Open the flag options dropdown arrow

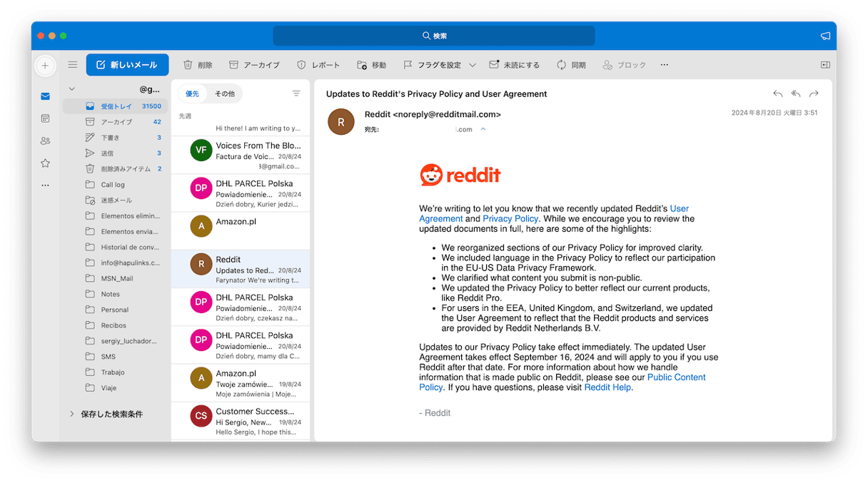(x=473, y=65)
